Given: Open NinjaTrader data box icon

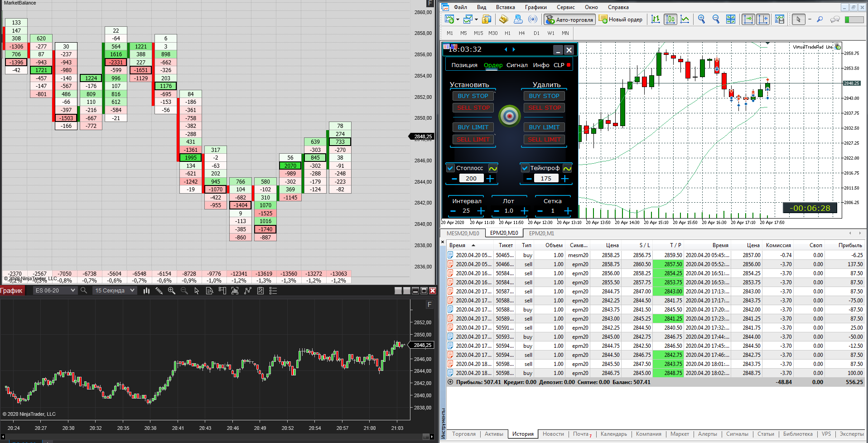Looking at the screenshot, I should coord(209,291).
